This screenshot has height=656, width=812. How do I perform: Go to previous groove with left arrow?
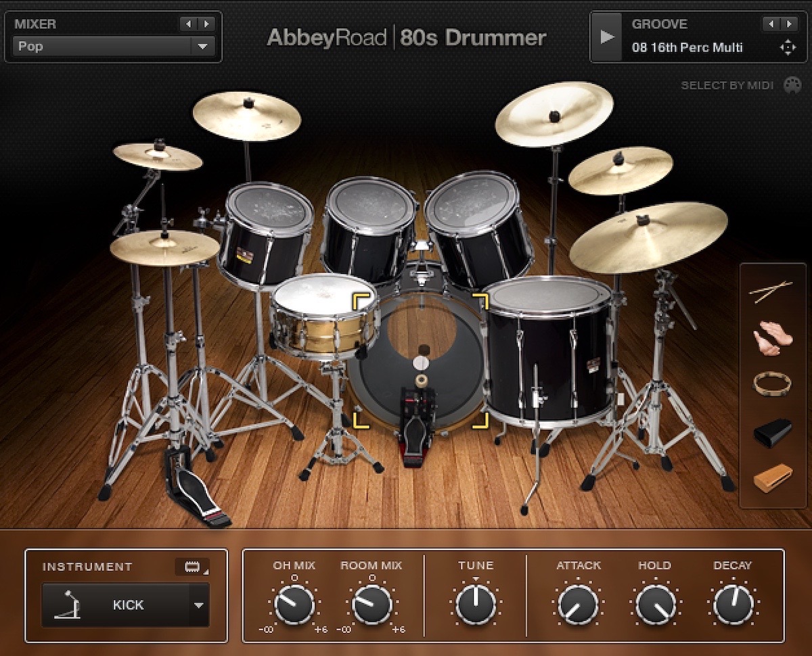770,24
